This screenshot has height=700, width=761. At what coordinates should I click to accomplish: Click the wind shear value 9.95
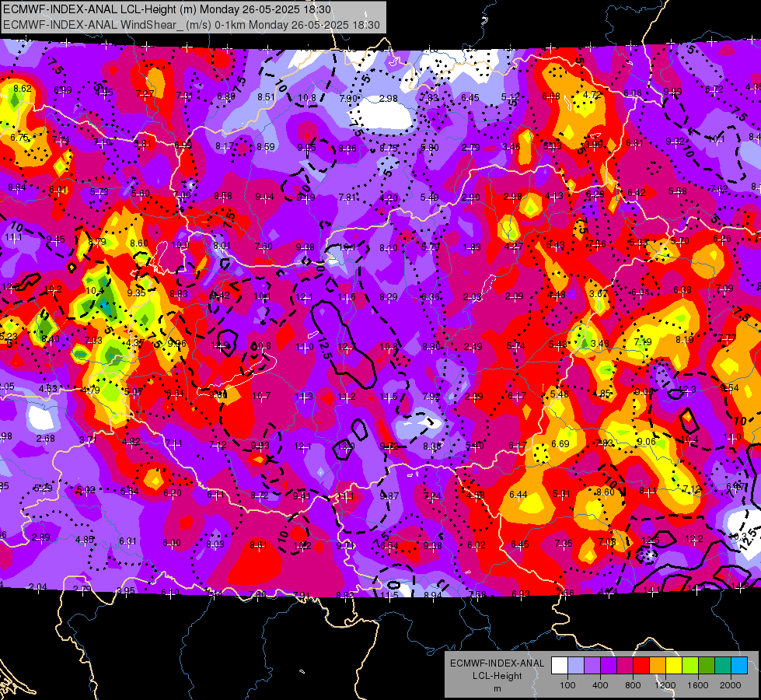coord(307,147)
